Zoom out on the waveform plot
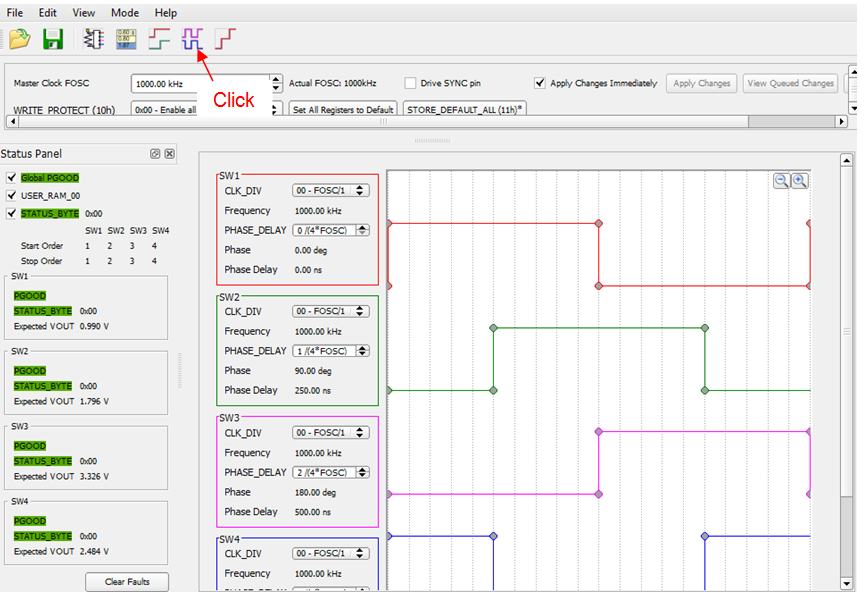The width and height of the screenshot is (864, 600). click(782, 181)
